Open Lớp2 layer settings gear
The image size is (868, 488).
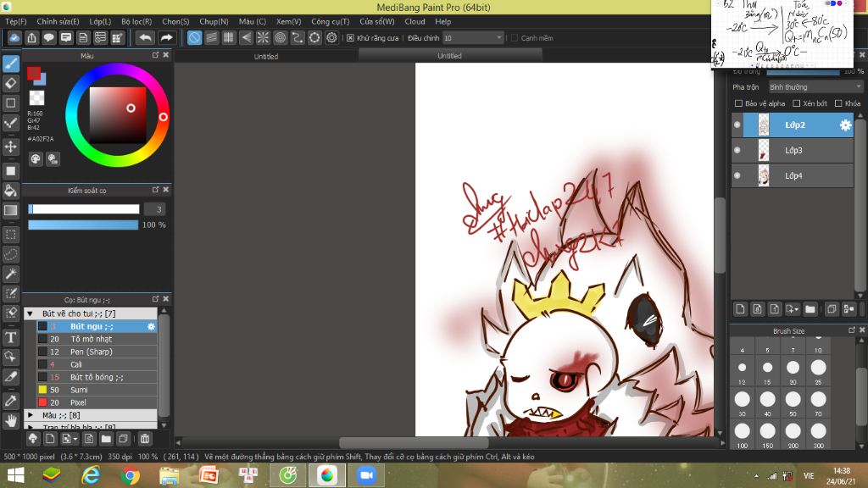(x=845, y=125)
